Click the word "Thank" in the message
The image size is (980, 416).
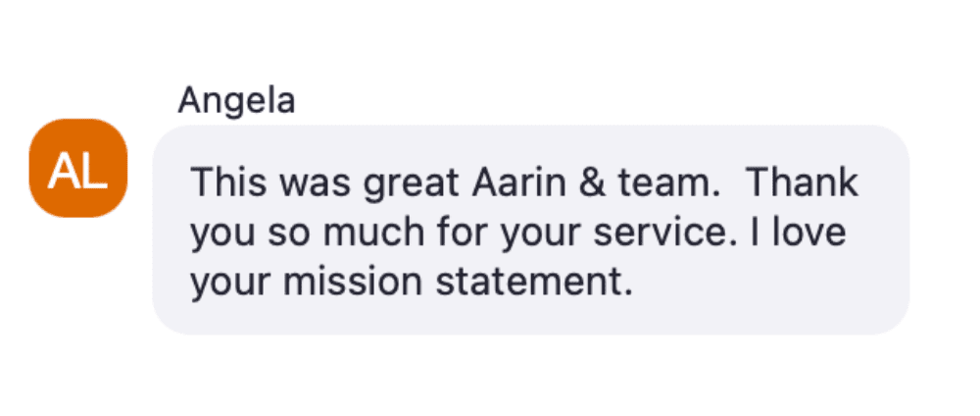pyautogui.click(x=803, y=182)
